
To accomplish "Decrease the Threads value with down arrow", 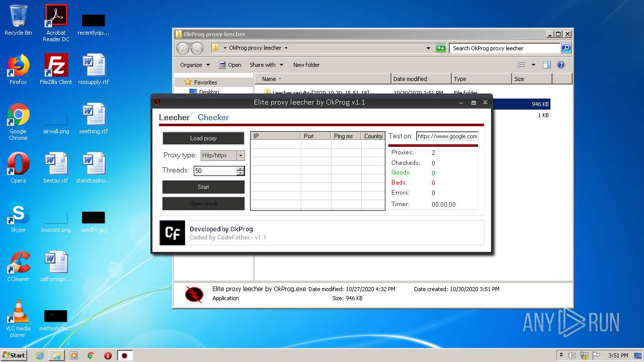I will point(240,173).
